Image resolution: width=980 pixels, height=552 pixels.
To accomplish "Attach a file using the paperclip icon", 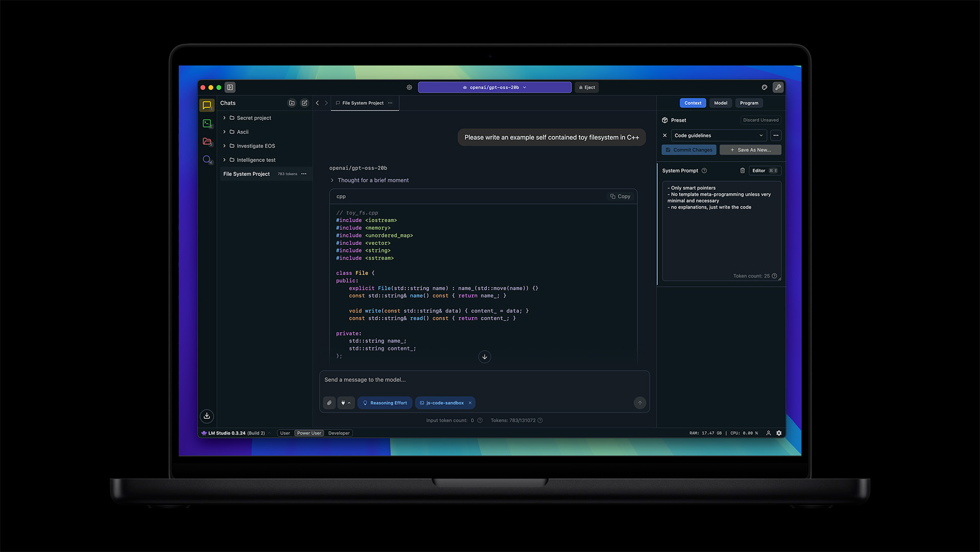I will (x=329, y=403).
